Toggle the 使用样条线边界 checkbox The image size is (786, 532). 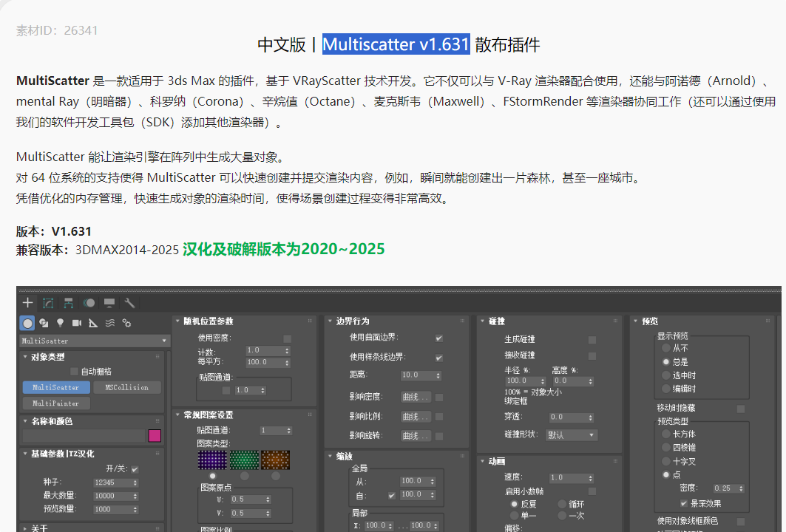439,358
